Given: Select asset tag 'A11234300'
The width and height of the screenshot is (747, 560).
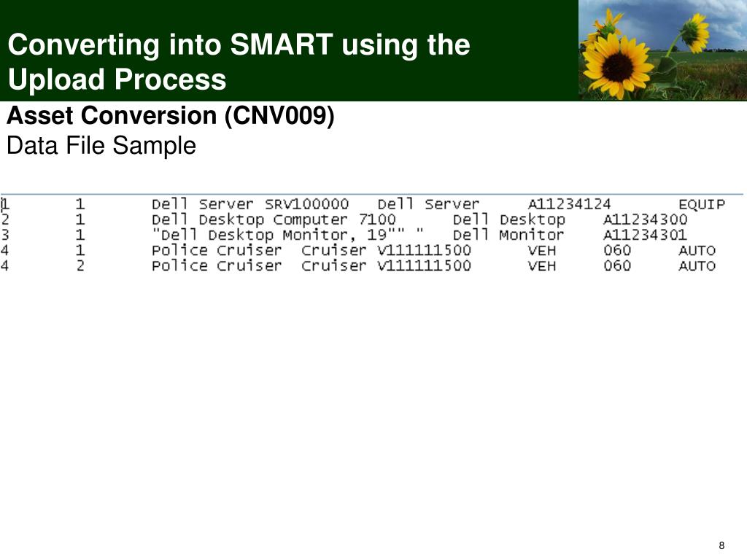Looking at the screenshot, I should (645, 219).
